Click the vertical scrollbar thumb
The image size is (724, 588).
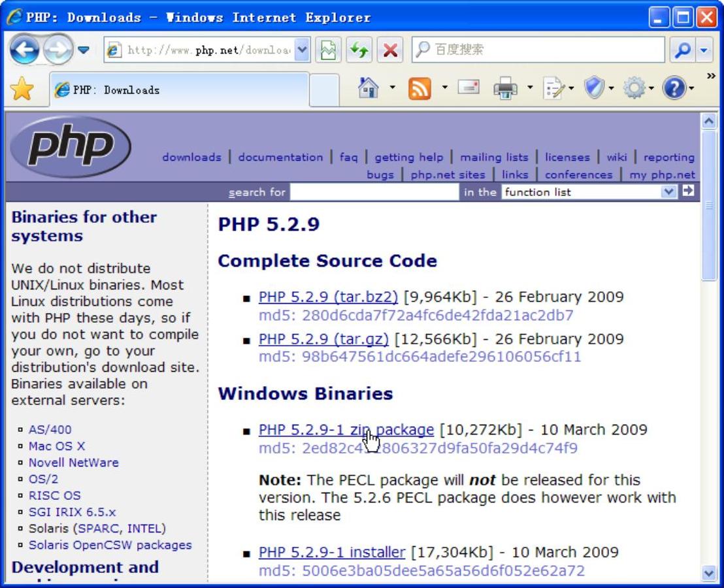point(708,205)
